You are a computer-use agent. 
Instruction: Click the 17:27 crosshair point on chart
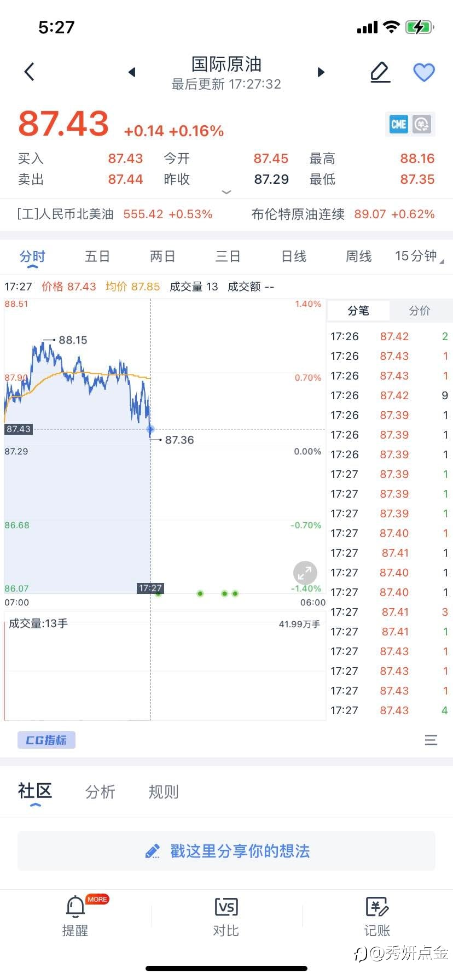click(x=150, y=430)
